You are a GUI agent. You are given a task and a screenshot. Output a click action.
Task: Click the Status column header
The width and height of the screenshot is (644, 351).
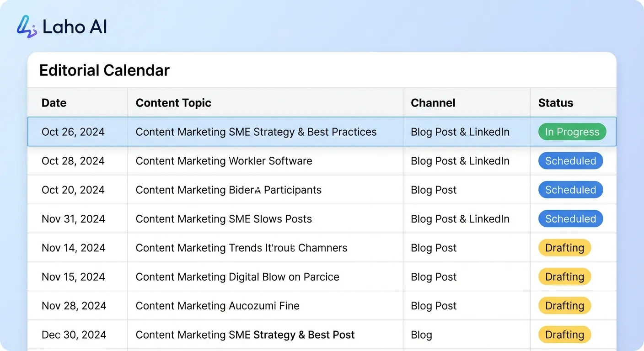[x=555, y=103]
